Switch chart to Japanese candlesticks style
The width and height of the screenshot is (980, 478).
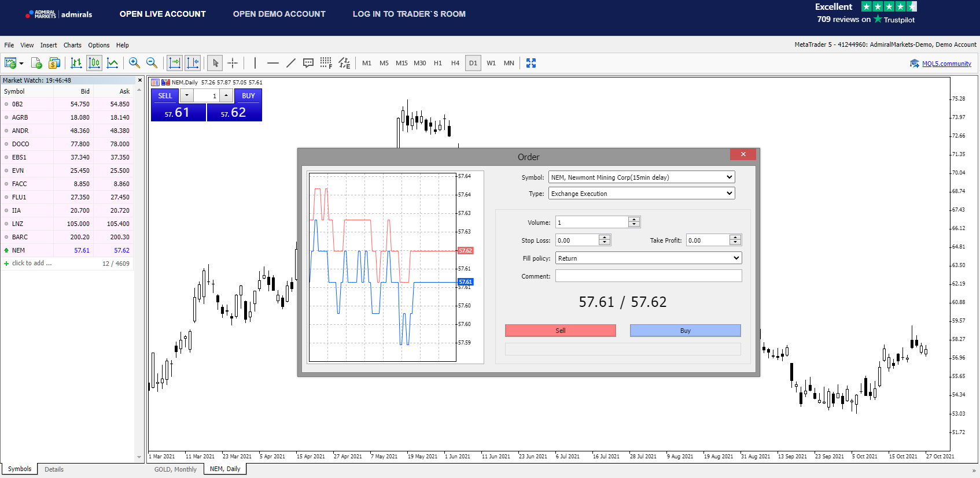94,63
